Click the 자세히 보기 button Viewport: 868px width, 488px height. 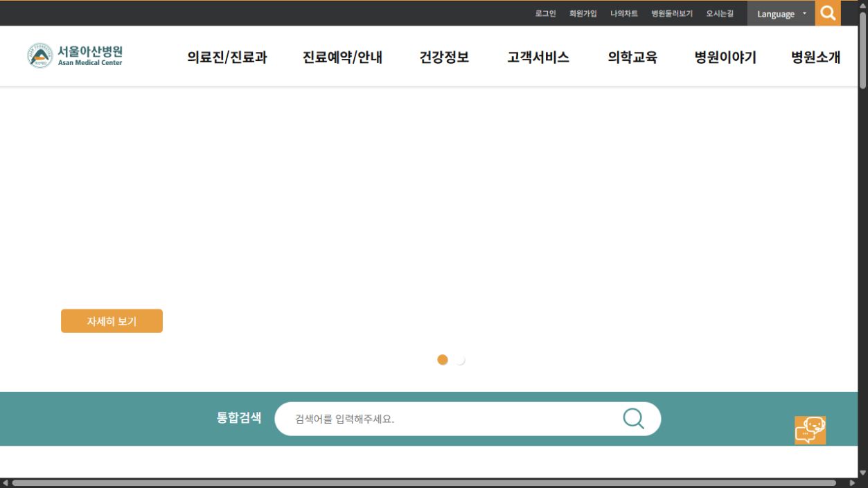pyautogui.click(x=112, y=321)
